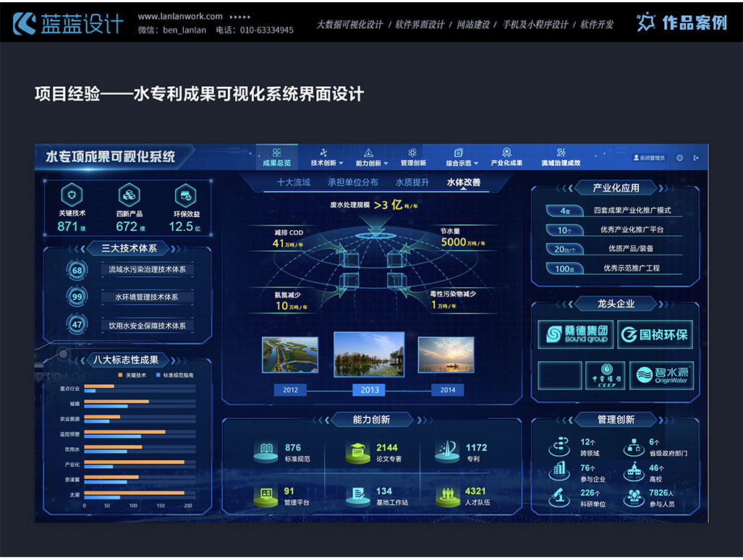Click the 标准规范 book icon
The height and width of the screenshot is (560, 743).
click(266, 451)
